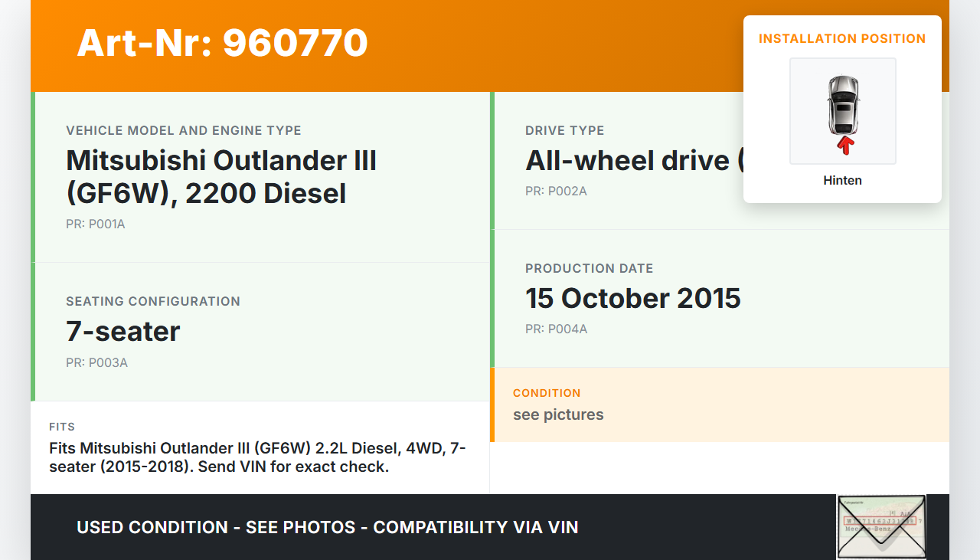Click the Vehicle Model and Engine Type label

click(184, 130)
